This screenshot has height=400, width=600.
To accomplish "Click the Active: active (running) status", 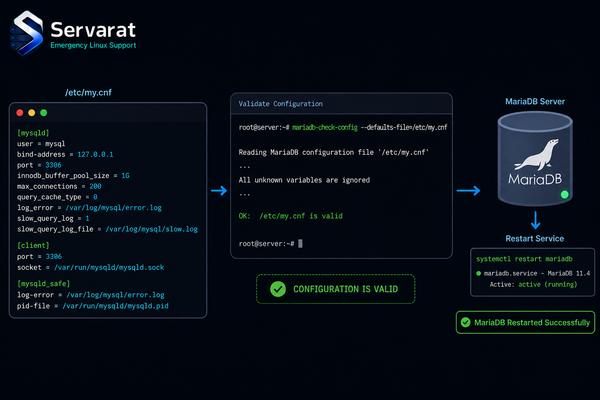I will [533, 284].
